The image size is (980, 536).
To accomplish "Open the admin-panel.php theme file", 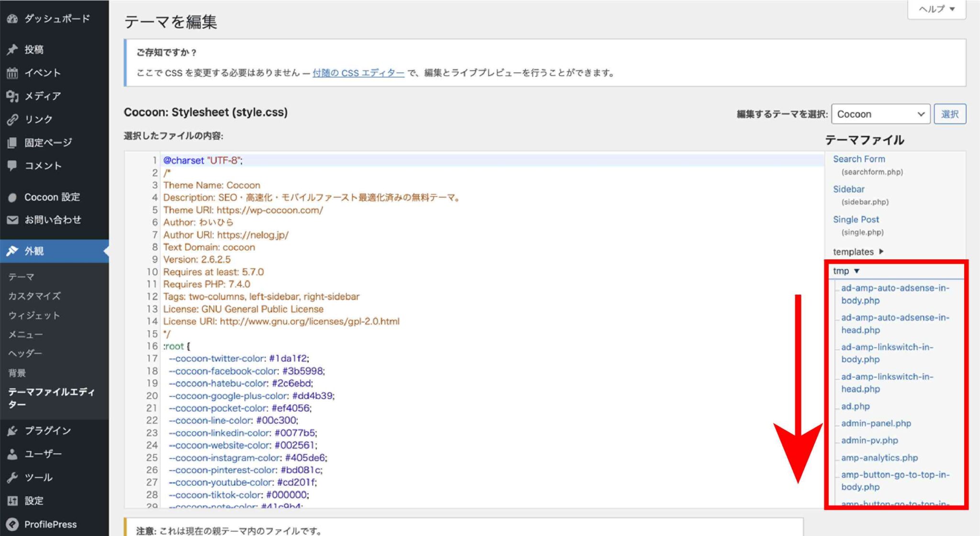I will pos(876,423).
